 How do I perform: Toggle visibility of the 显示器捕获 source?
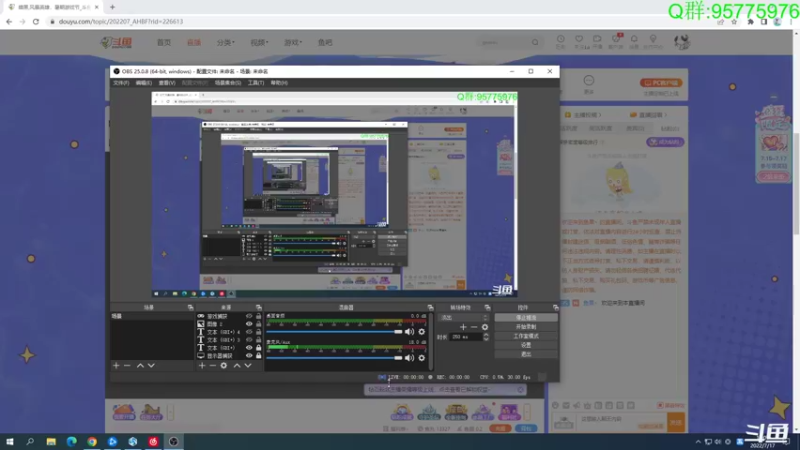249,356
